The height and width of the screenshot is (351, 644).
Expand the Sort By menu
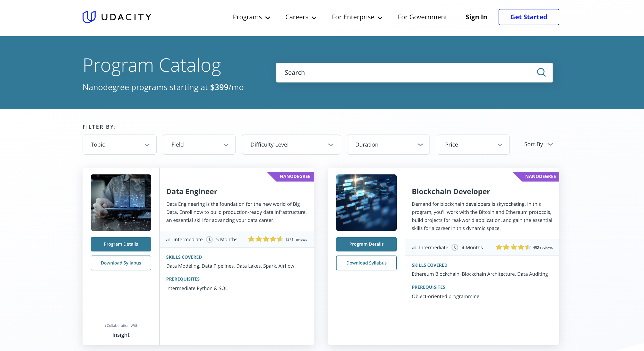(538, 144)
